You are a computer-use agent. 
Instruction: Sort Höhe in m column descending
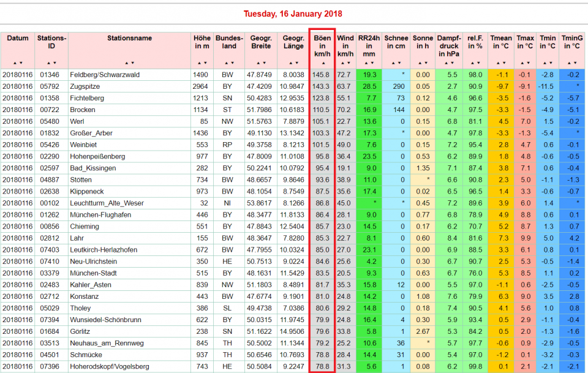[204, 63]
